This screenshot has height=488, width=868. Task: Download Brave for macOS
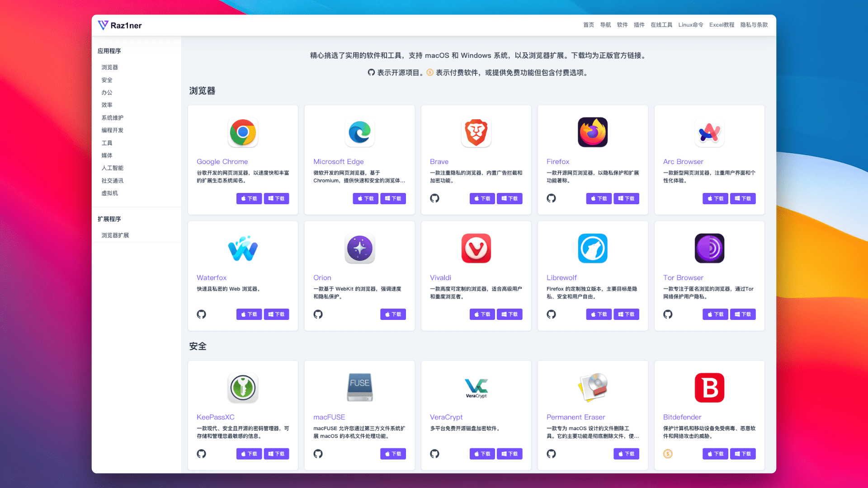pos(482,198)
